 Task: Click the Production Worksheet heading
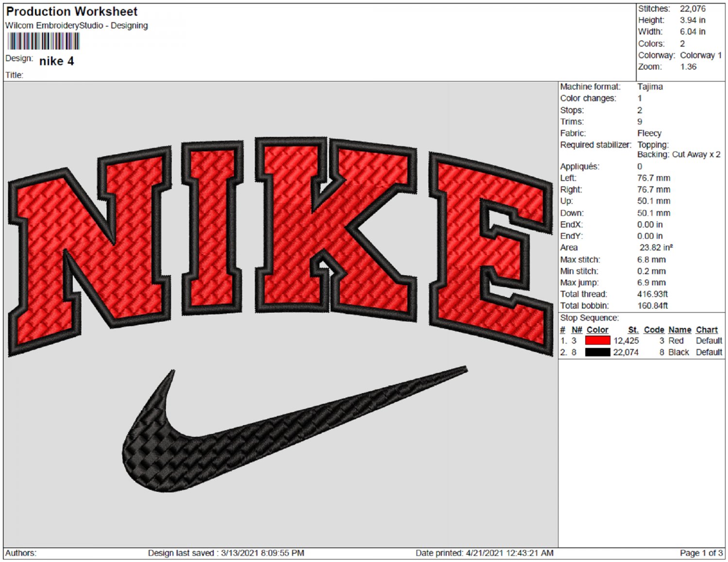[72, 11]
